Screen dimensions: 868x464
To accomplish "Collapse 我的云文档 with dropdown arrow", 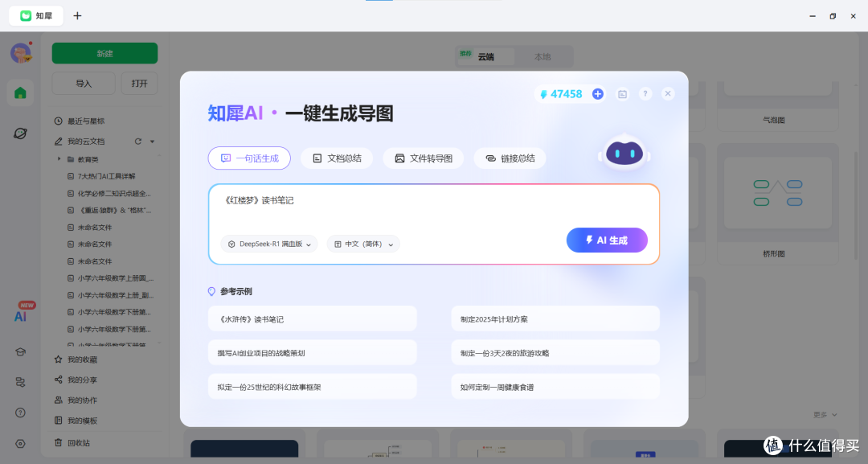I will 152,142.
